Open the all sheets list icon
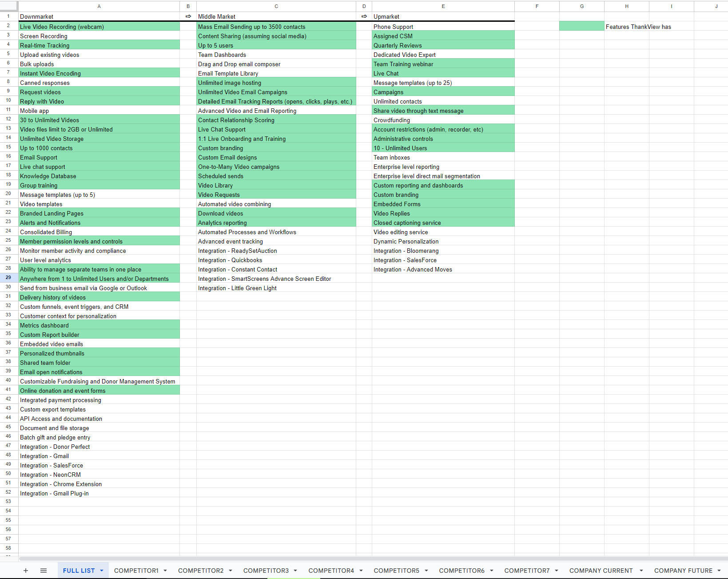The image size is (728, 579). [44, 571]
